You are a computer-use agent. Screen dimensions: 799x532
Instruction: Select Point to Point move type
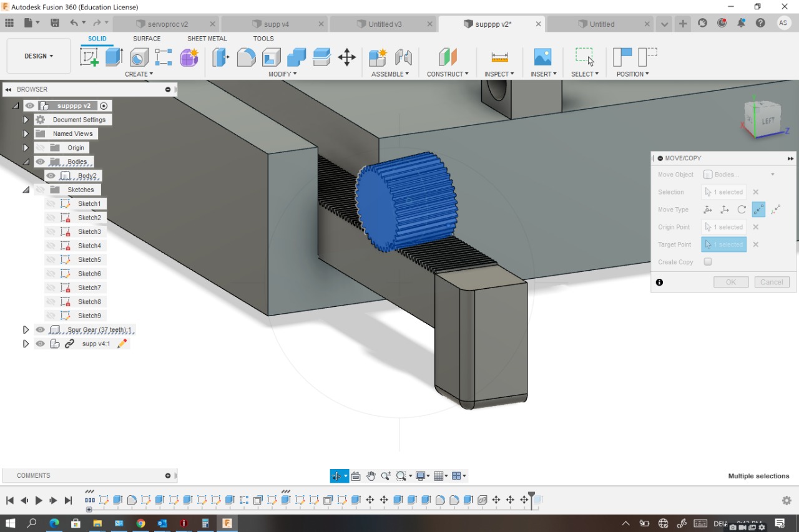click(758, 210)
